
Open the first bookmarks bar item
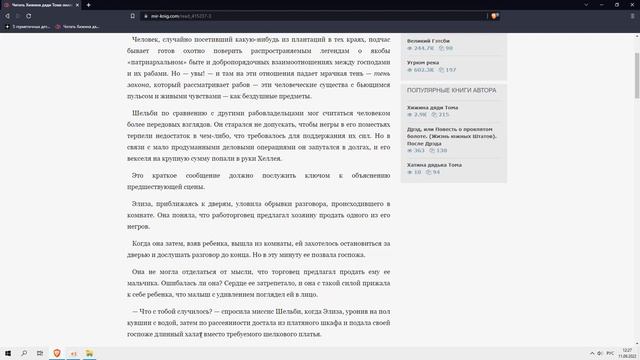[x=27, y=27]
